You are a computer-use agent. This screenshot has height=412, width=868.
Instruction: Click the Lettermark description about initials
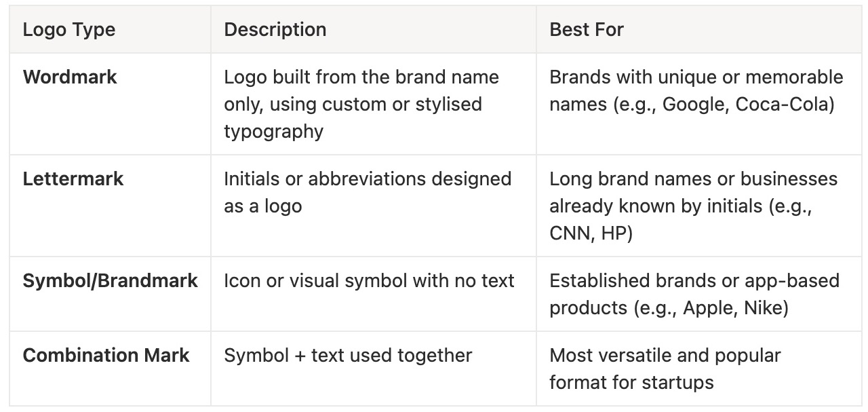(374, 206)
